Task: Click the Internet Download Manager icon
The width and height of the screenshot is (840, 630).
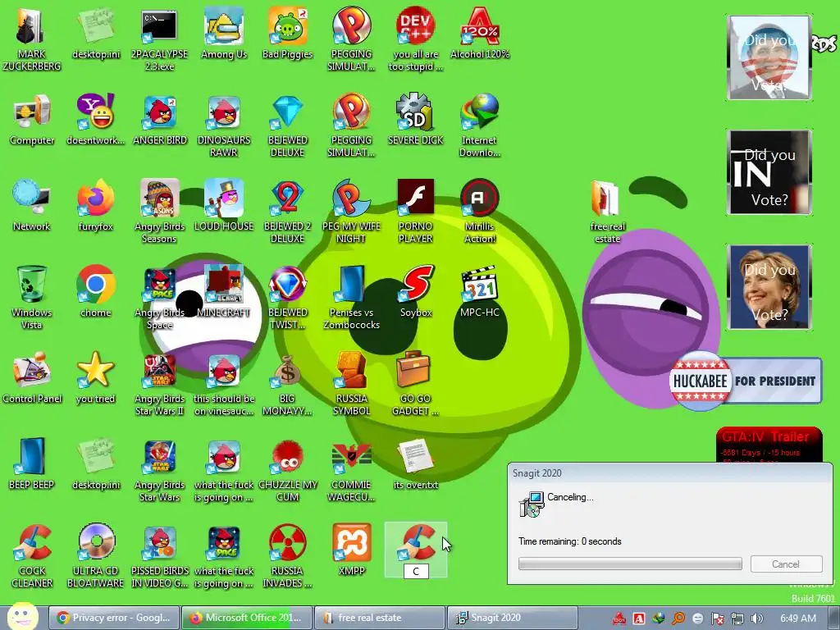Action: 479,126
